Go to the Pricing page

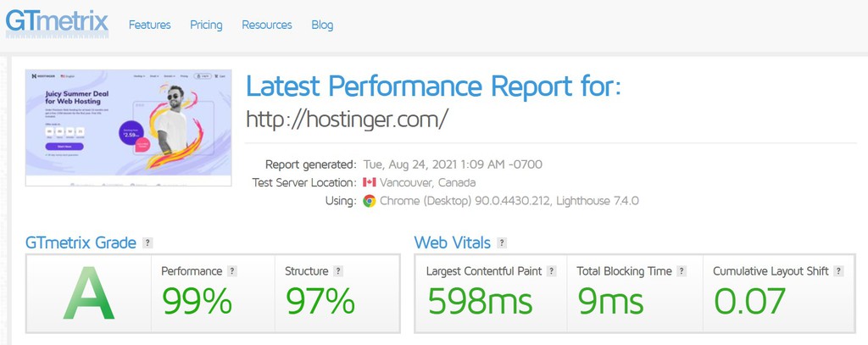point(206,25)
